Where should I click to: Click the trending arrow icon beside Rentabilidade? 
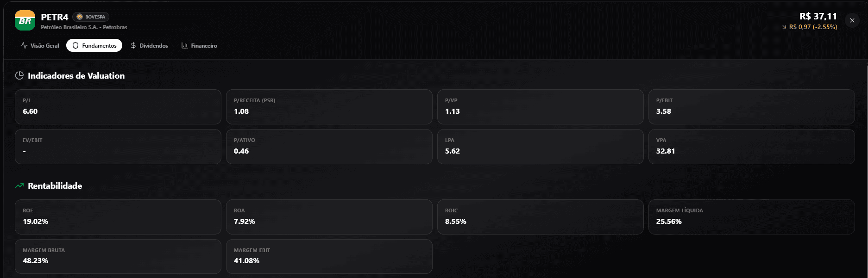[19, 185]
